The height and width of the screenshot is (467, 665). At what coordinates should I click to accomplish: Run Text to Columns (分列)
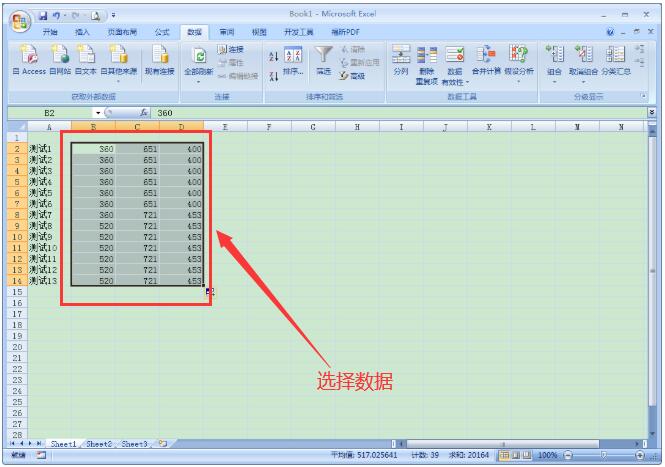click(x=401, y=60)
